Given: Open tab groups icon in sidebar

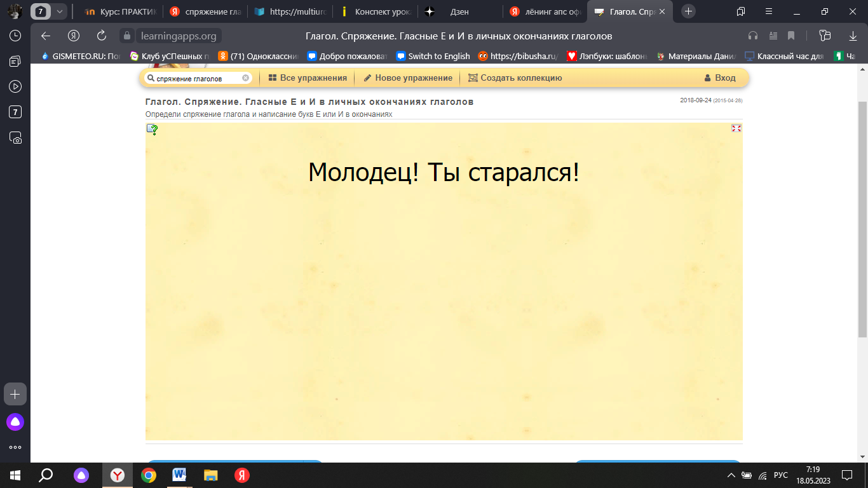Looking at the screenshot, I should (15, 61).
